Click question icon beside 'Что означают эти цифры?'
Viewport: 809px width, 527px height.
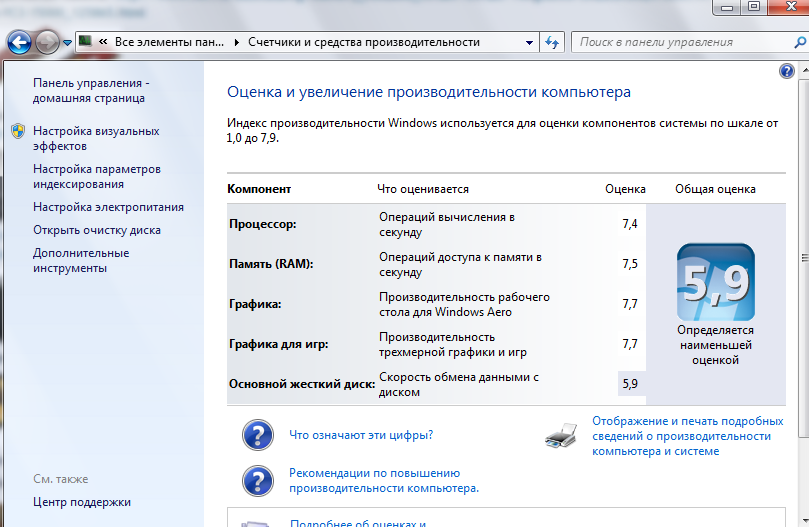(258, 435)
